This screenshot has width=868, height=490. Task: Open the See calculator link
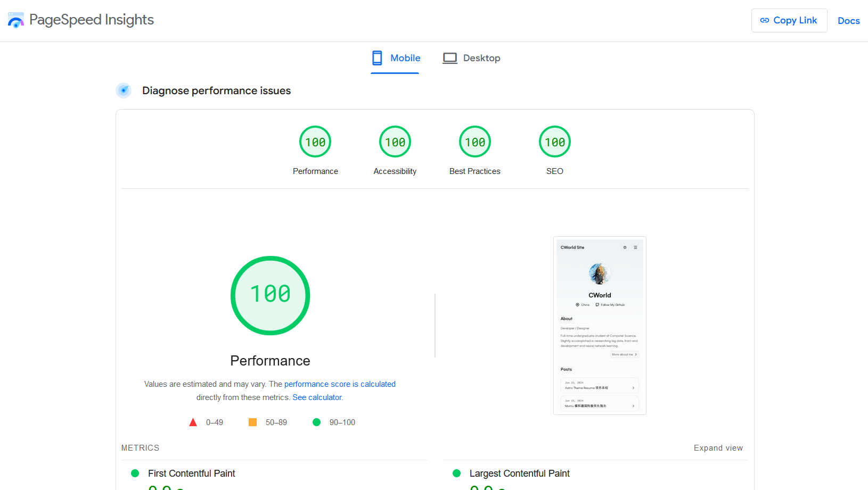pos(317,397)
